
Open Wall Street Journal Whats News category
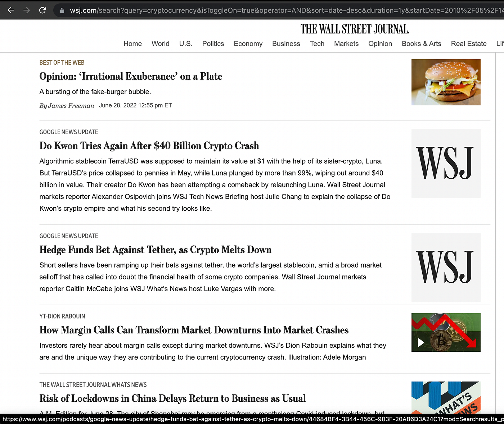point(93,385)
